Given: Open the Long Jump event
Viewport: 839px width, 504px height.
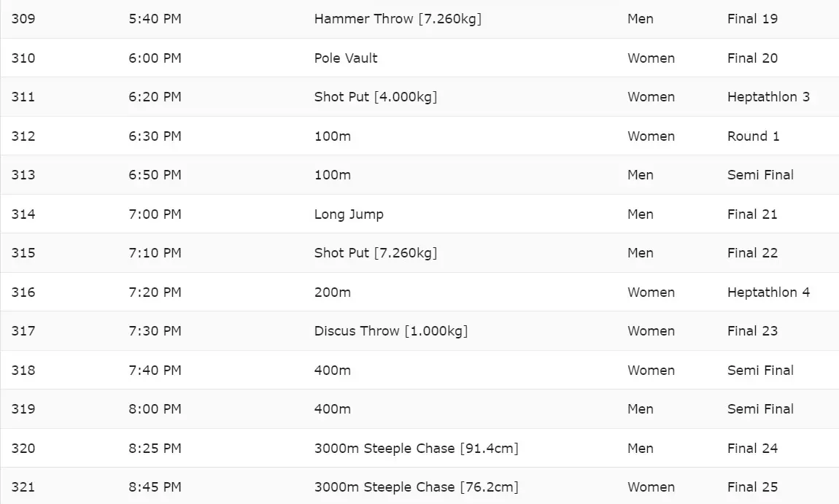Looking at the screenshot, I should [x=349, y=214].
